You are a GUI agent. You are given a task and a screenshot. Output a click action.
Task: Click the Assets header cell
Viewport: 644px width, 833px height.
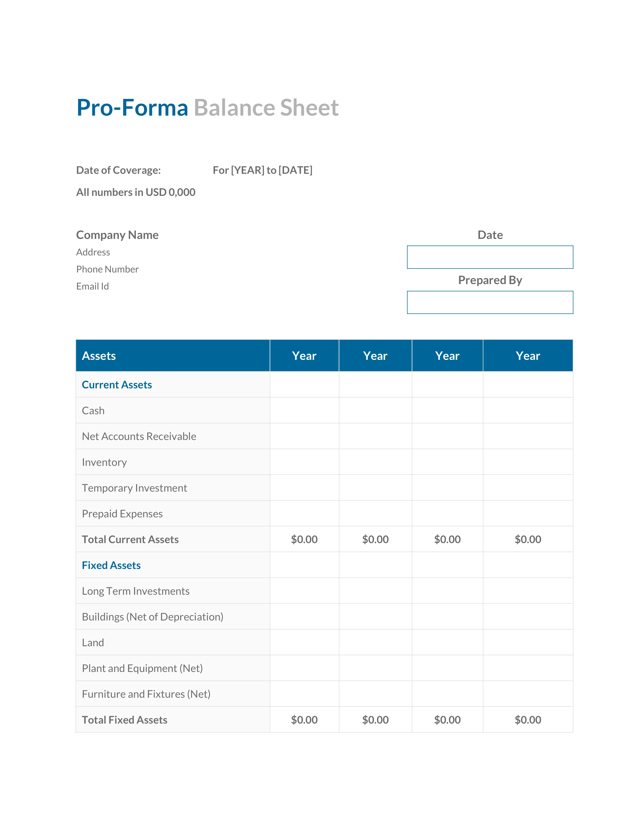coord(173,355)
